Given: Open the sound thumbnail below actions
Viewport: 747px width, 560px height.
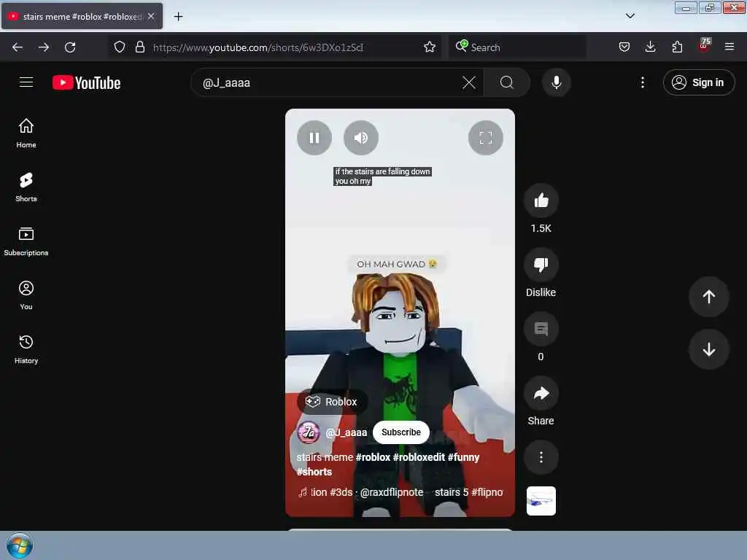Looking at the screenshot, I should (x=541, y=501).
